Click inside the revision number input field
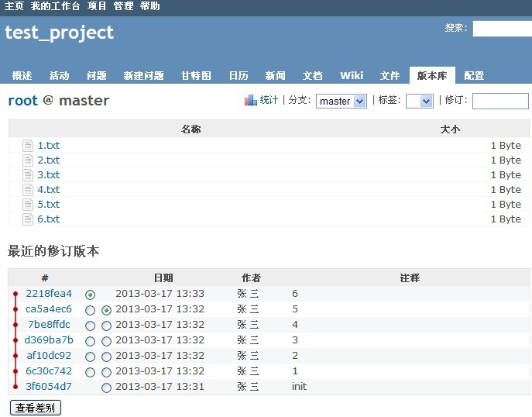532x417 pixels. pyautogui.click(x=499, y=101)
